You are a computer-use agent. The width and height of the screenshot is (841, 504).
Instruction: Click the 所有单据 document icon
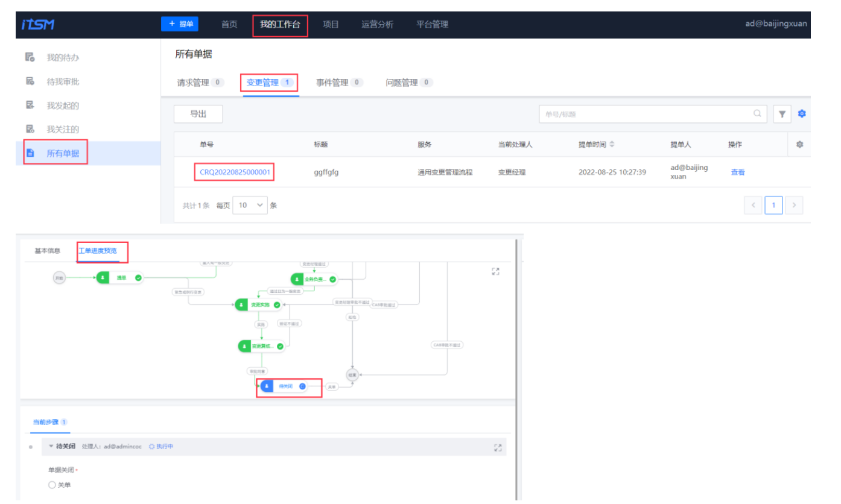pyautogui.click(x=30, y=153)
